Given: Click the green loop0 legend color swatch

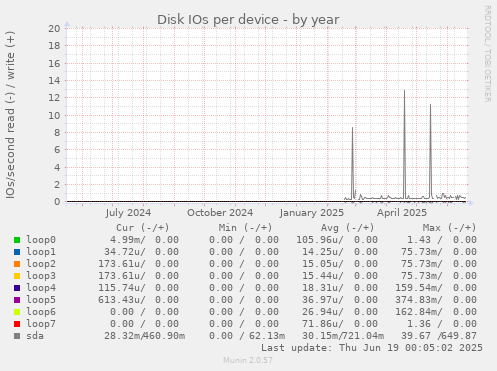Looking at the screenshot, I should pos(17,240).
